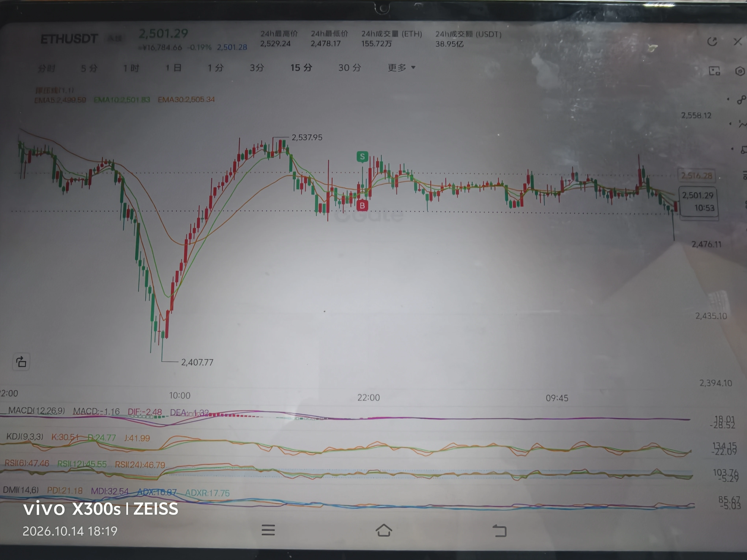Tap the EMA10:2,501.83 indicator label
Screen dimensions: 747x560
click(x=122, y=100)
